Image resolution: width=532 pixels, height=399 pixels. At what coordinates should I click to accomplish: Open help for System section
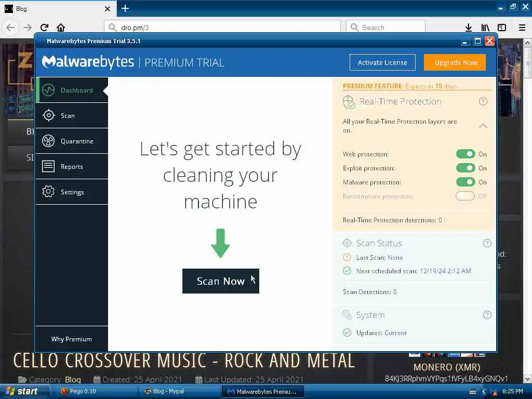click(x=487, y=315)
